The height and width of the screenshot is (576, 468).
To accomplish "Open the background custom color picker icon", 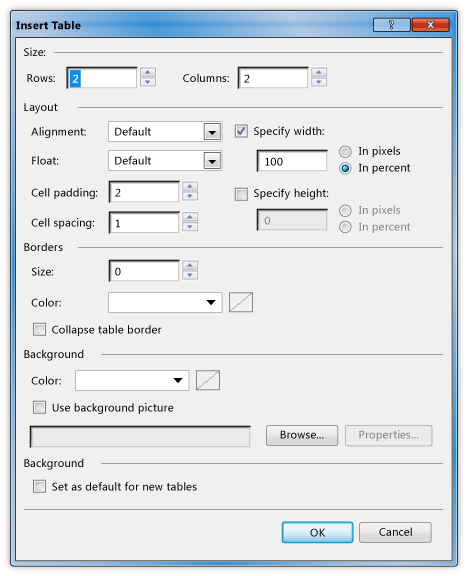I will (x=208, y=380).
